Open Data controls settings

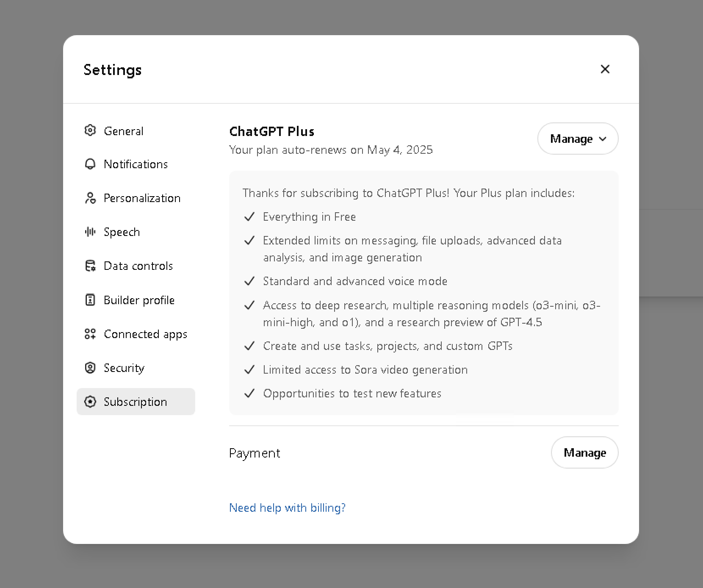click(x=136, y=266)
